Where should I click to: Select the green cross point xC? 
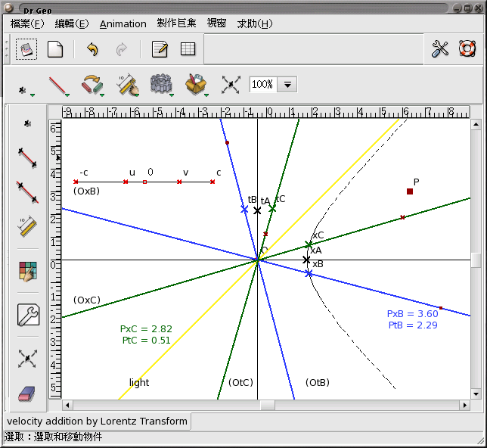pyautogui.click(x=308, y=244)
